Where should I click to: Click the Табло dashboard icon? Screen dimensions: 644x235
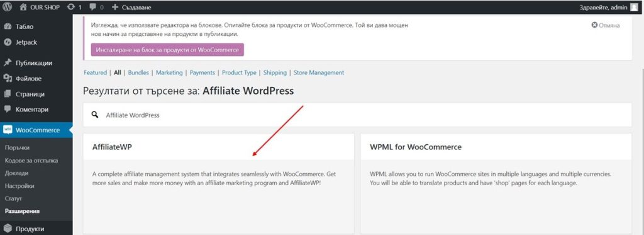click(8, 26)
